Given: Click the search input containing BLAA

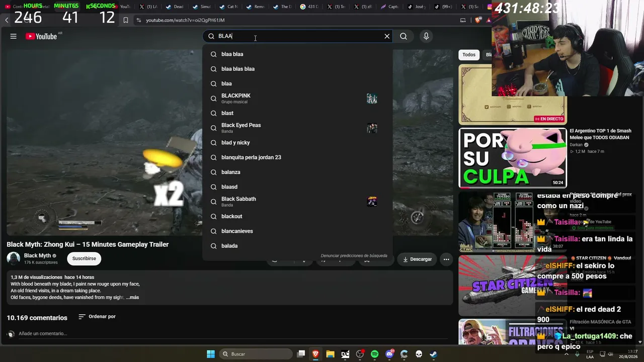Looking at the screenshot, I should [298, 36].
